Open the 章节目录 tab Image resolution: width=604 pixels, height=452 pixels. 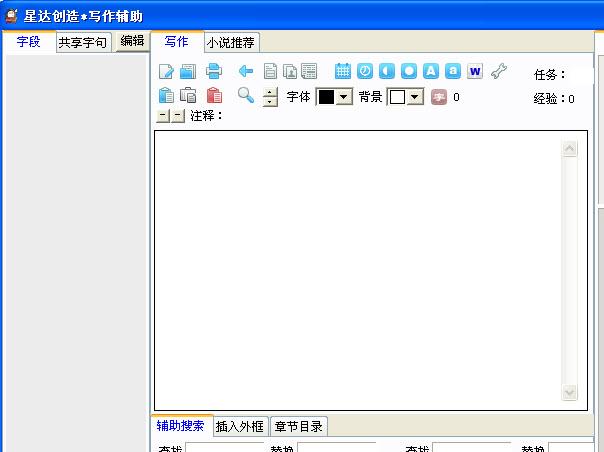(298, 426)
